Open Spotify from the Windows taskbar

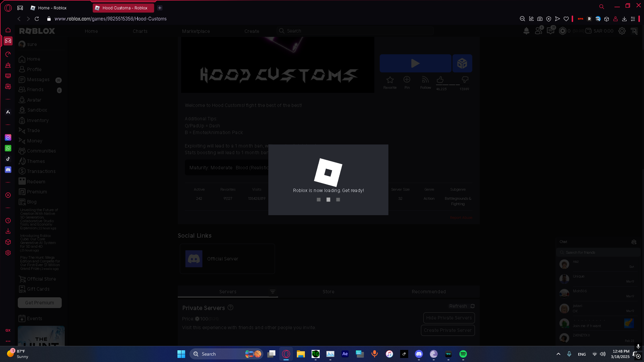463,354
